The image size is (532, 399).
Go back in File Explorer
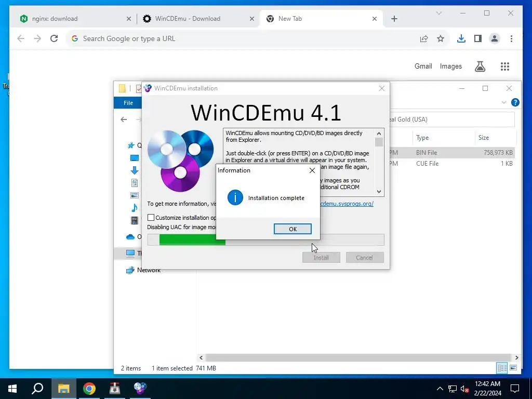124,119
